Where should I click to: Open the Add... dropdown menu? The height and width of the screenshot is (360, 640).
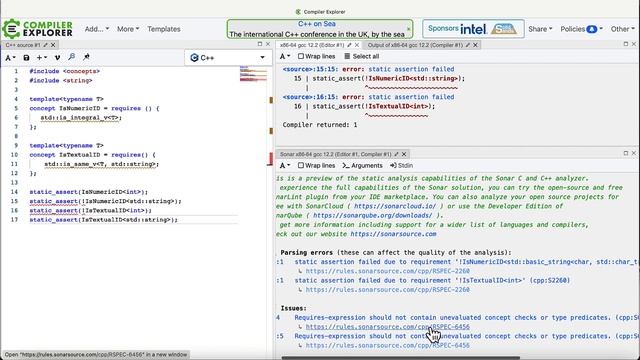[x=97, y=29]
